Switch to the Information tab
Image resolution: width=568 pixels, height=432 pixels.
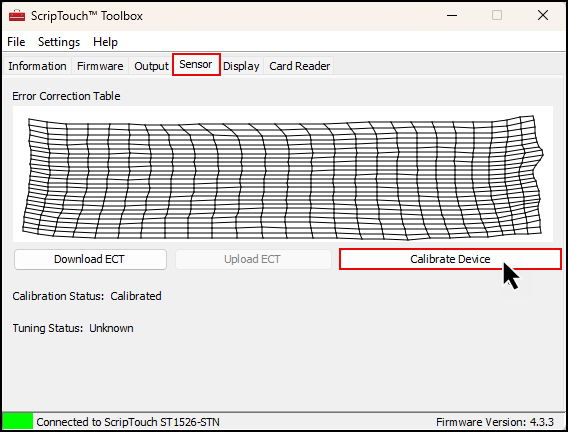point(37,66)
